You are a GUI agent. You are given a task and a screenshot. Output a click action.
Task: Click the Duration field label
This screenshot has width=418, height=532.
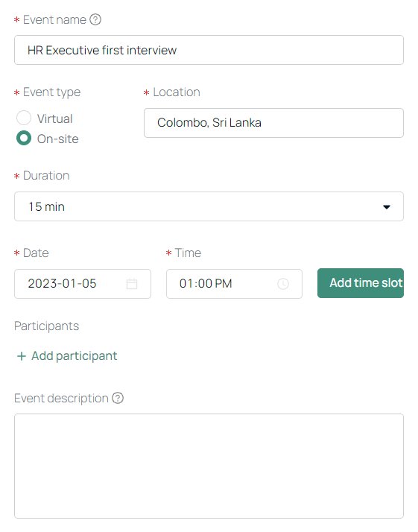coord(46,175)
